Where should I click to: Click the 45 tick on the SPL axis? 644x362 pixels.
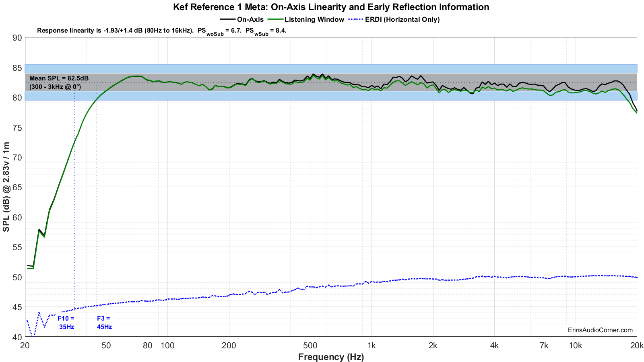click(x=17, y=307)
